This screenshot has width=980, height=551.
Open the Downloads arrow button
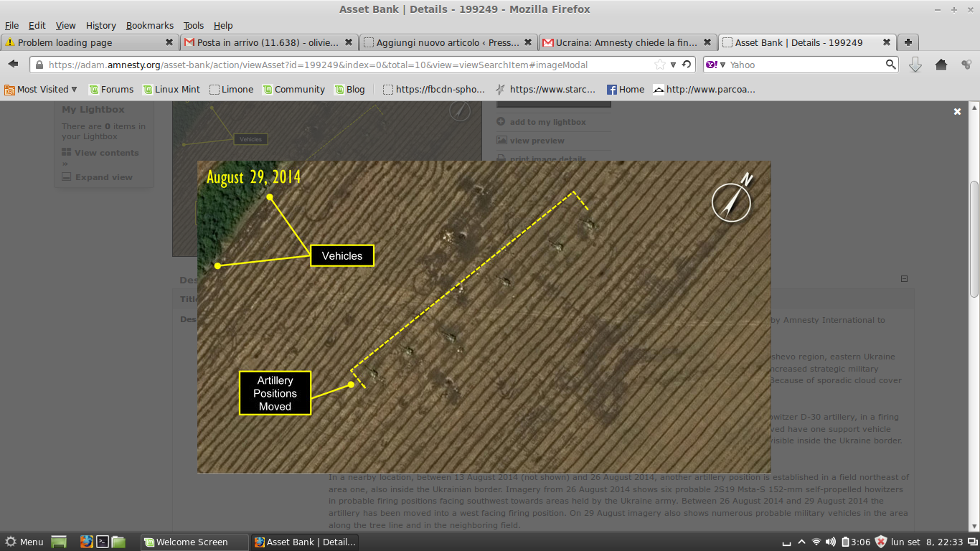coord(915,65)
